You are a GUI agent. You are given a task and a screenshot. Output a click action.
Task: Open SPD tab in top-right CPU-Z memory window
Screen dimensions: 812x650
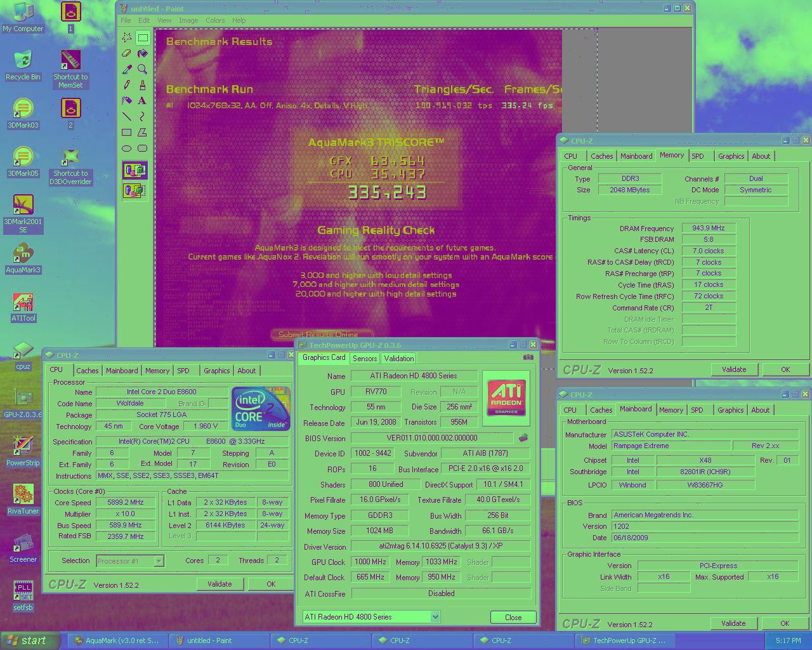[698, 156]
